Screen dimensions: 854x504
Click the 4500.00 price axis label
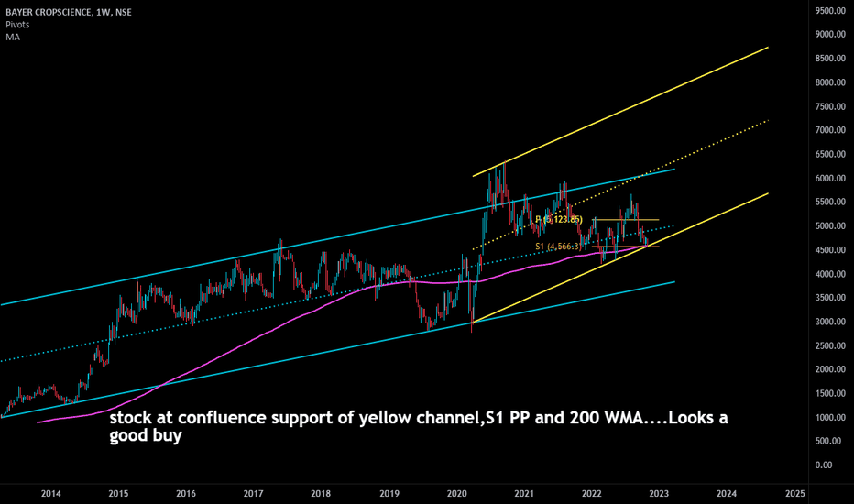click(x=830, y=249)
